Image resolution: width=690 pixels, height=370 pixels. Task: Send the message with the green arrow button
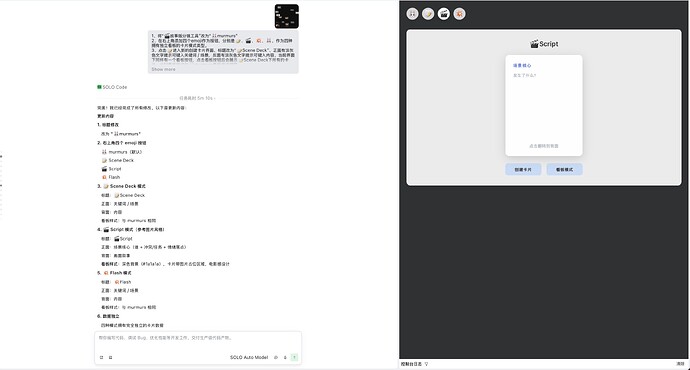294,357
